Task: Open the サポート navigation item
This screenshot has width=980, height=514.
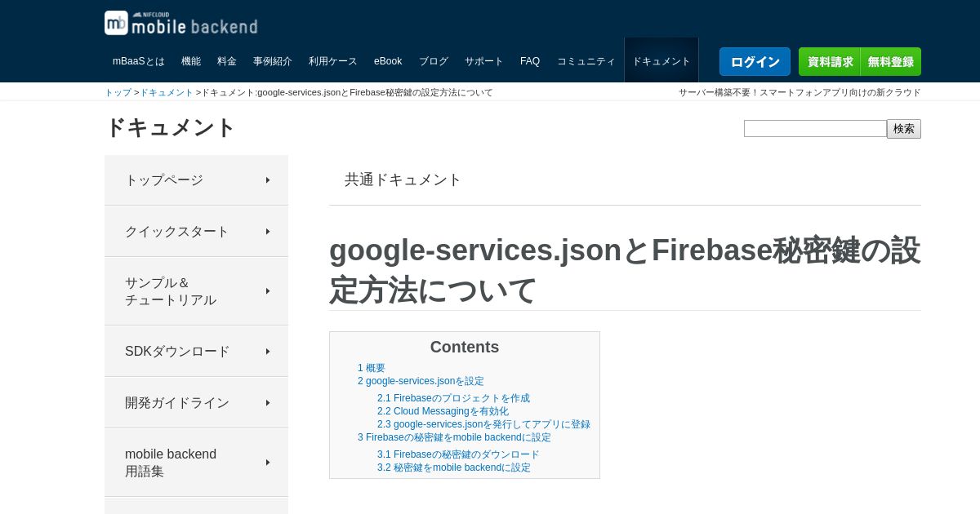Action: coord(484,61)
